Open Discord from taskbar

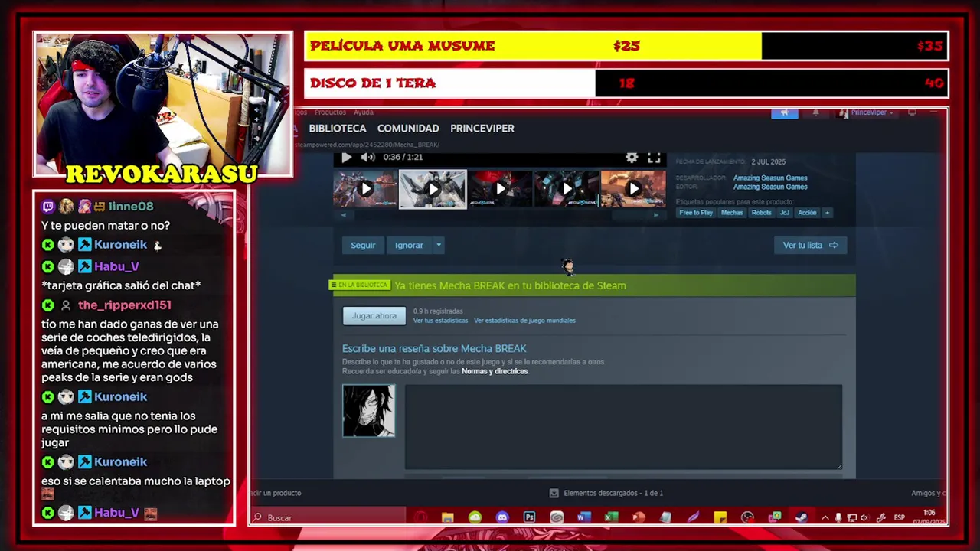click(x=502, y=518)
